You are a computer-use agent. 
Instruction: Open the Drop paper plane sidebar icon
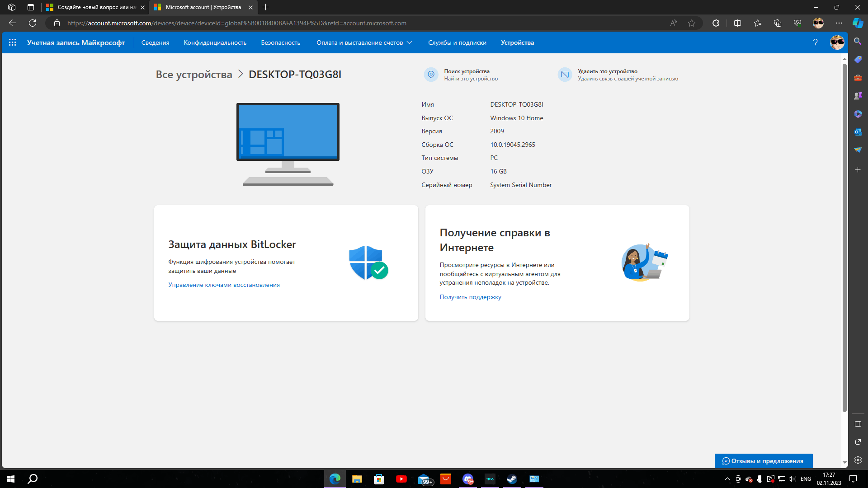[x=858, y=150]
